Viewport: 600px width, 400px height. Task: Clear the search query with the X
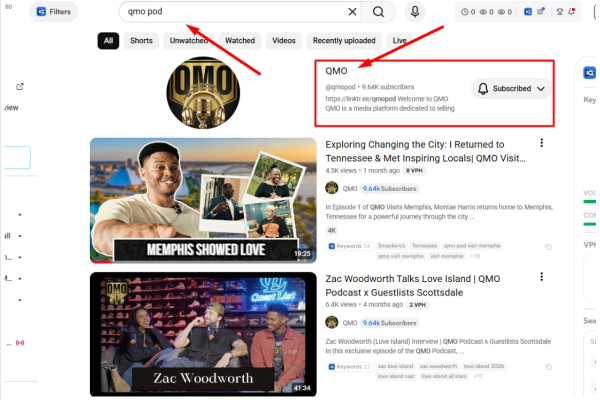click(352, 12)
